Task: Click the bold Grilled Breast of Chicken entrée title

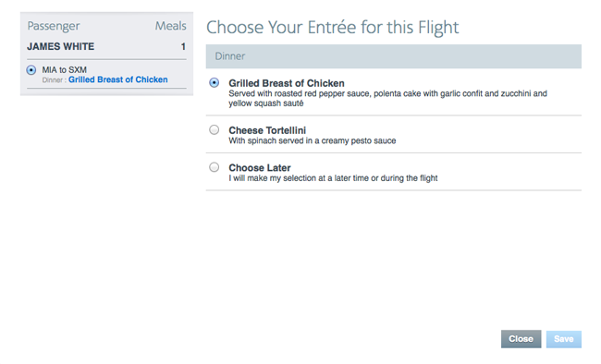Action: coord(287,83)
